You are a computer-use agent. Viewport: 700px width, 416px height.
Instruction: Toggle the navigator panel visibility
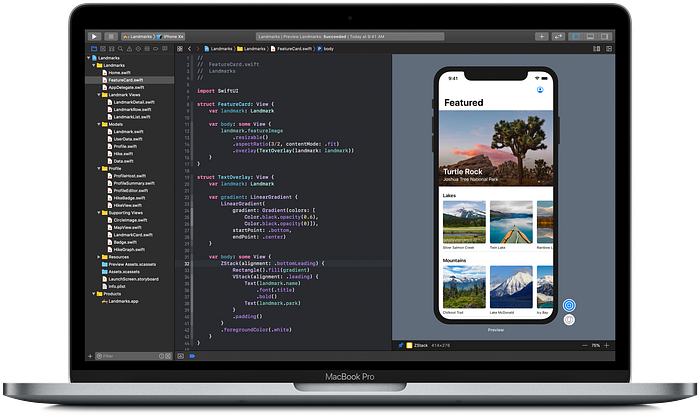(x=576, y=37)
